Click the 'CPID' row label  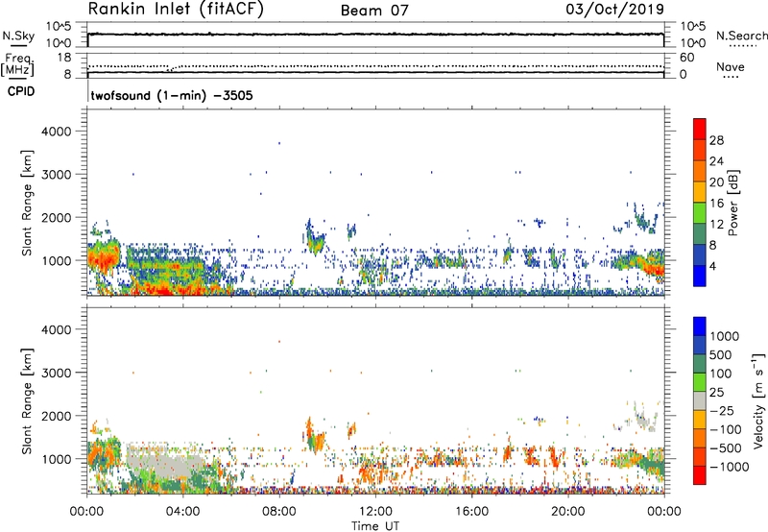[x=21, y=91]
